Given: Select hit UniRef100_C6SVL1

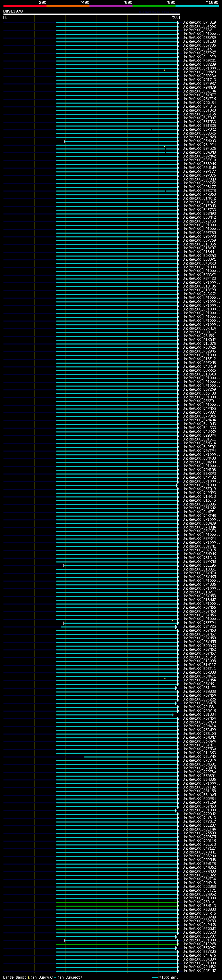Looking at the screenshot, I should pos(199,30).
